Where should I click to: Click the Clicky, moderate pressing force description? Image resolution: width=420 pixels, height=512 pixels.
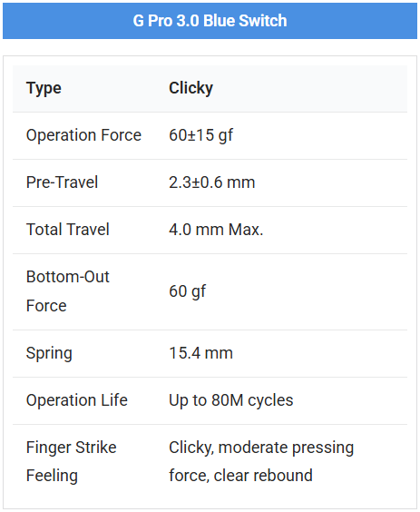tap(261, 461)
